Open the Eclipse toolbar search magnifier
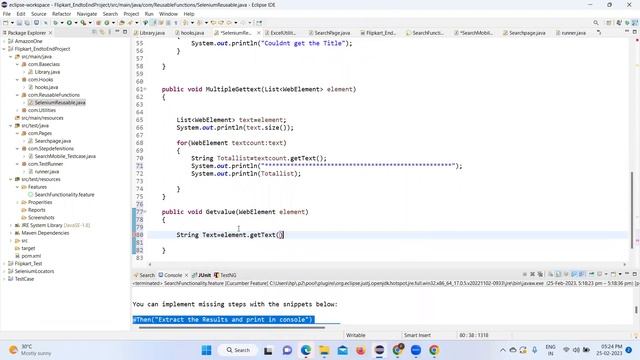The image size is (640, 360). pos(596,23)
